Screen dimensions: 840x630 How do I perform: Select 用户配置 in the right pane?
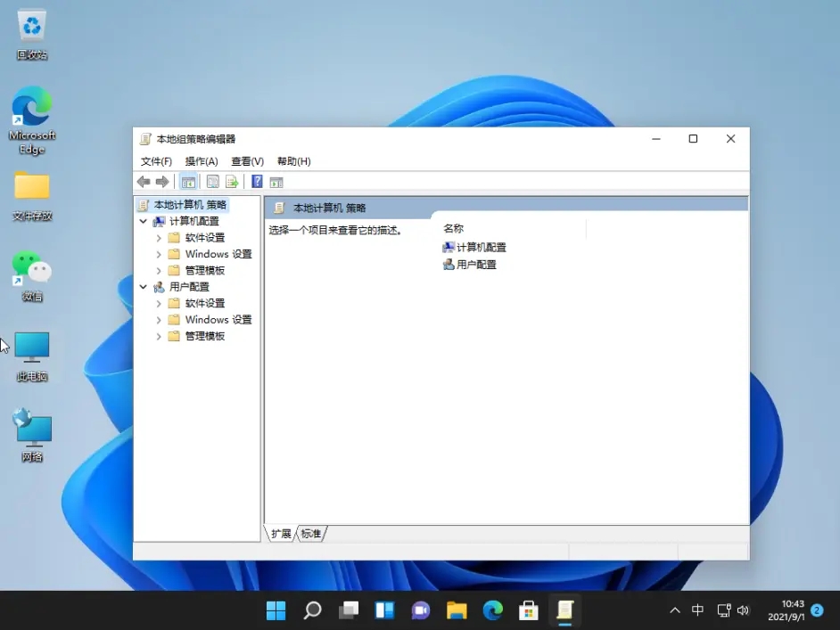pos(473,265)
